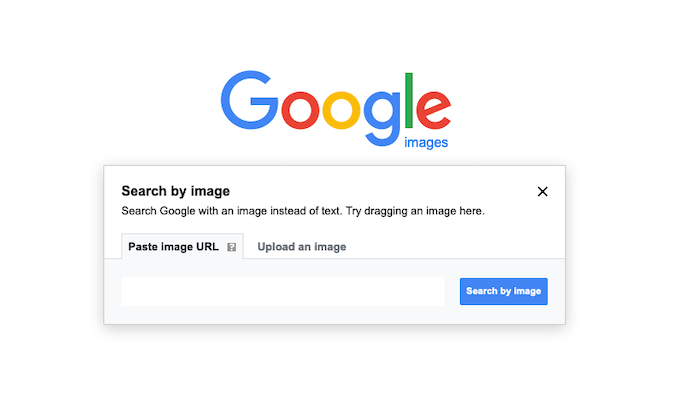This screenshot has height=401, width=700.
Task: Click the Google logo
Action: [x=336, y=109]
